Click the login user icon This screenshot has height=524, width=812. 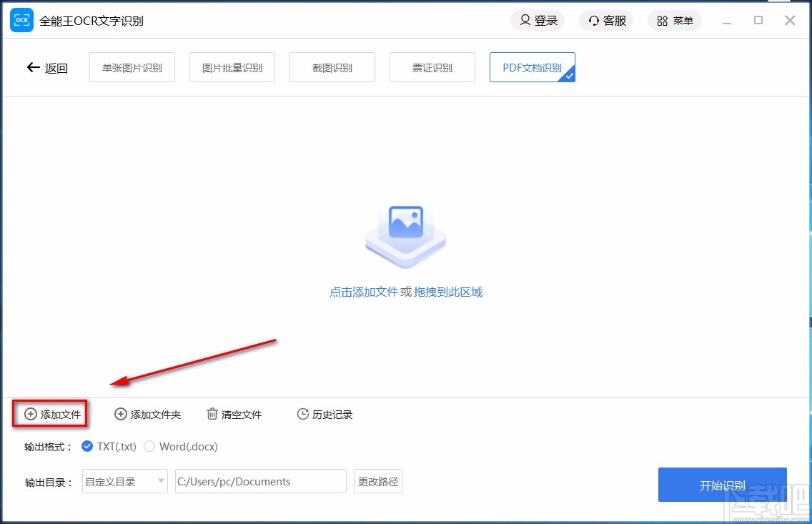(x=524, y=20)
